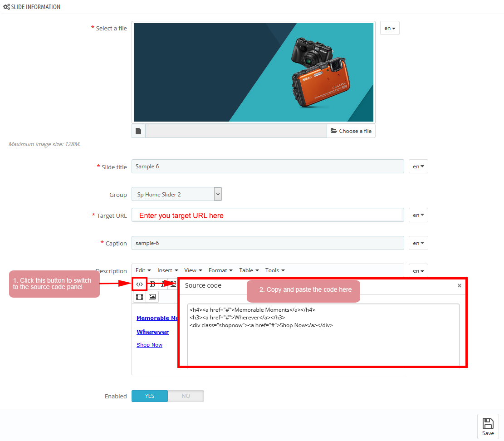
Task: Click the camera slide image preview
Action: point(254,72)
